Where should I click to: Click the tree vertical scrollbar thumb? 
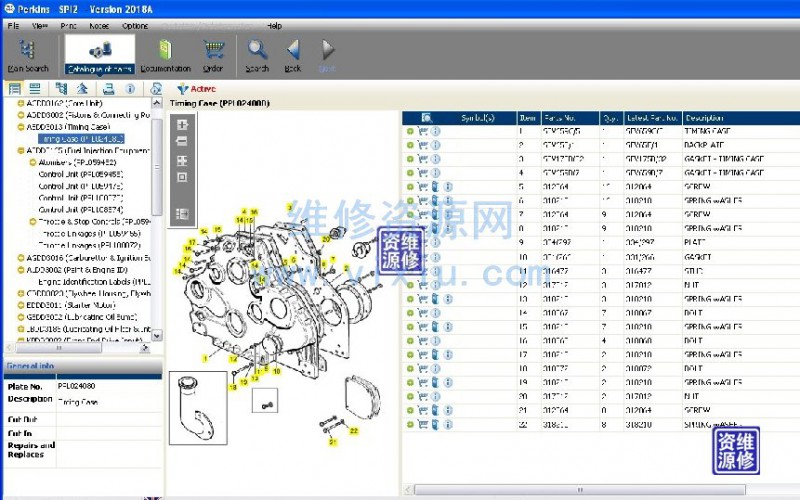click(x=157, y=167)
